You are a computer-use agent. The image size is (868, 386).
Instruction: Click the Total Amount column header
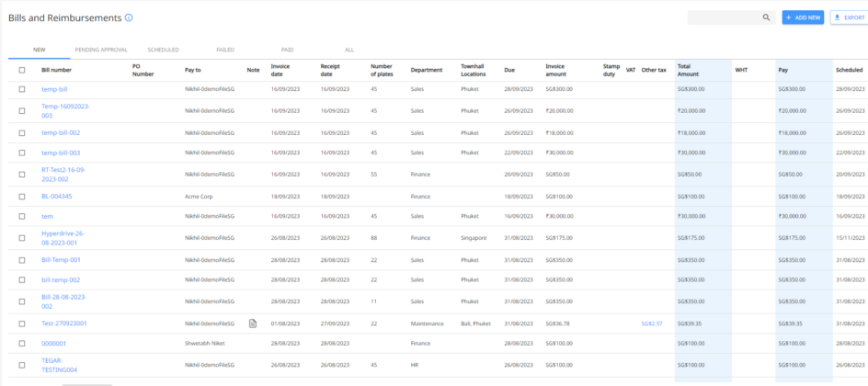click(x=688, y=70)
